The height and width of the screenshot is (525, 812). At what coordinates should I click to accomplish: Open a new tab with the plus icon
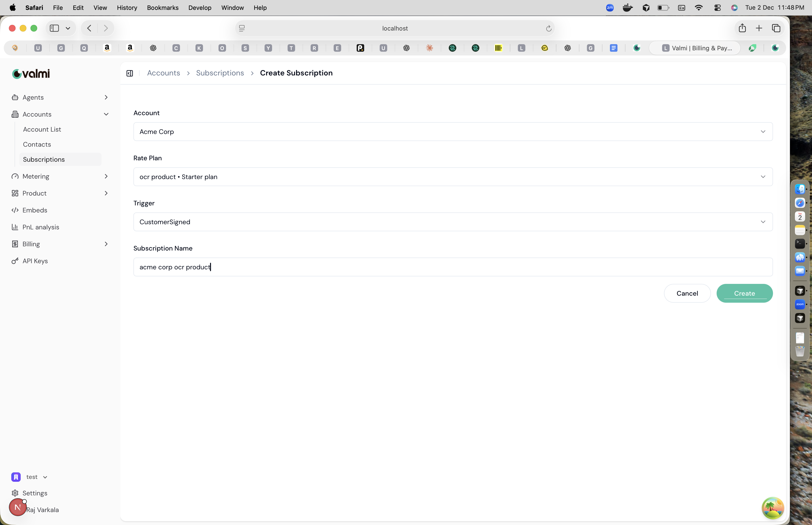tap(759, 28)
